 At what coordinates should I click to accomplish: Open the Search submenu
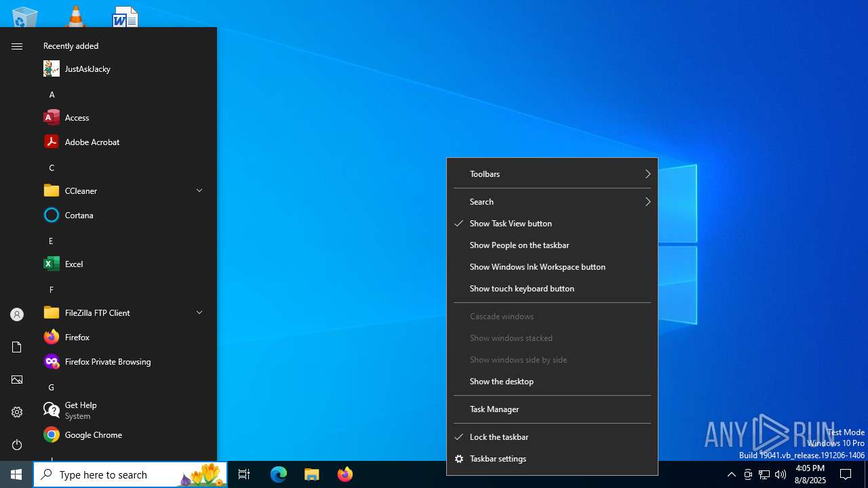point(553,202)
